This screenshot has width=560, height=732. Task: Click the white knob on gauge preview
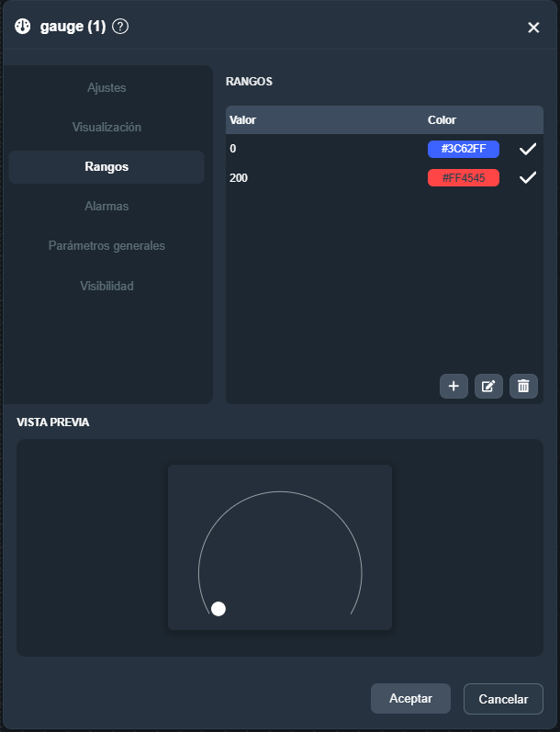[218, 608]
